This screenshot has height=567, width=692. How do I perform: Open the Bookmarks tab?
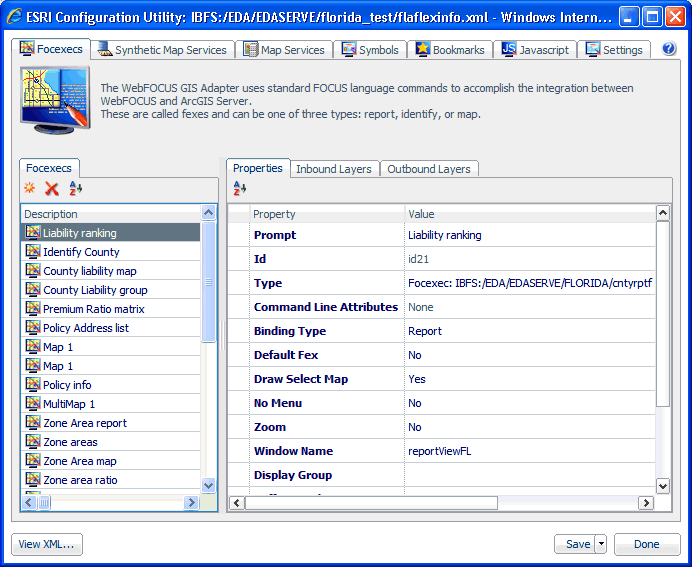coord(450,50)
